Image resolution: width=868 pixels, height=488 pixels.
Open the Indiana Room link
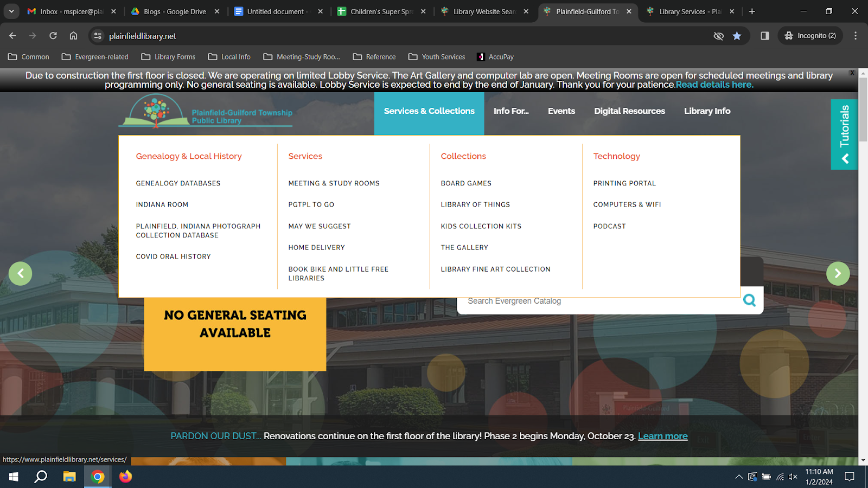pos(162,205)
